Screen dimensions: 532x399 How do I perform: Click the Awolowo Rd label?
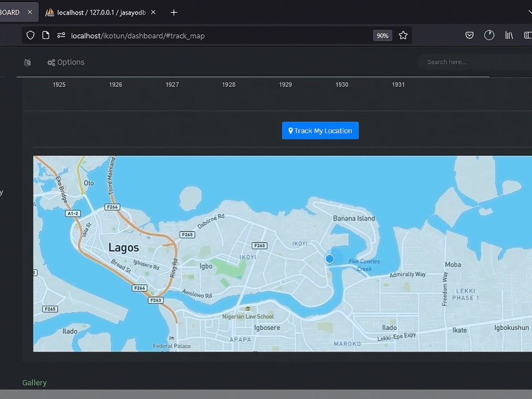197,294
